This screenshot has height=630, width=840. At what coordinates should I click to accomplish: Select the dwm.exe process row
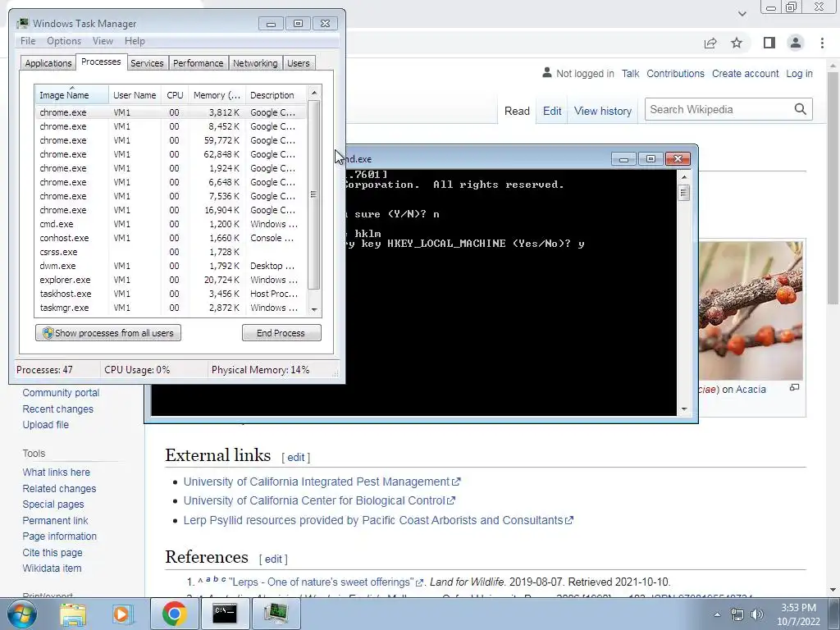click(171, 266)
